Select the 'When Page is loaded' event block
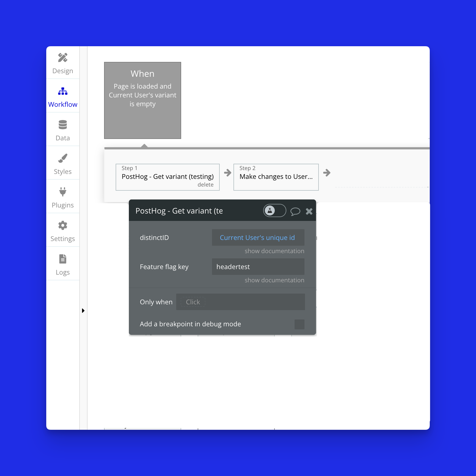Screen dimensions: 476x476 coord(142,100)
